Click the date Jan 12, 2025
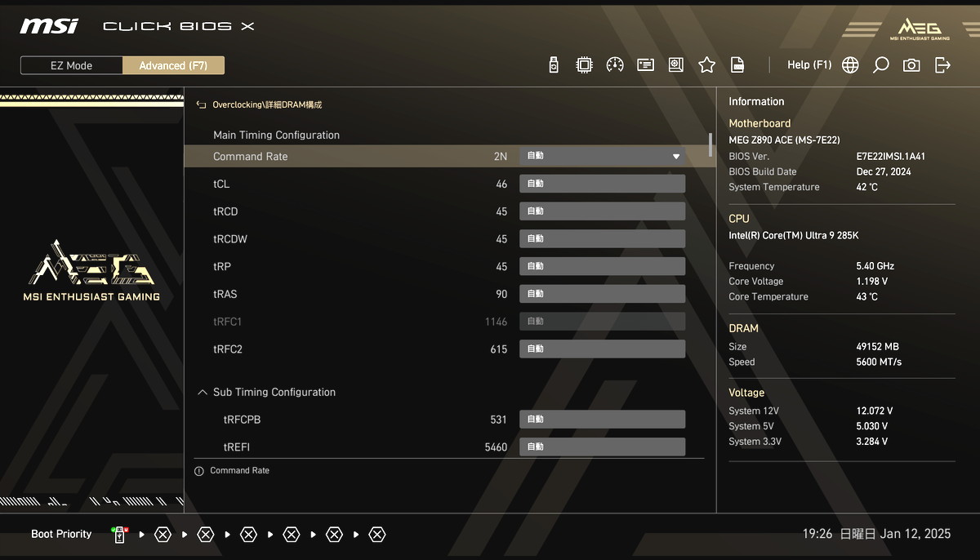 (x=915, y=534)
